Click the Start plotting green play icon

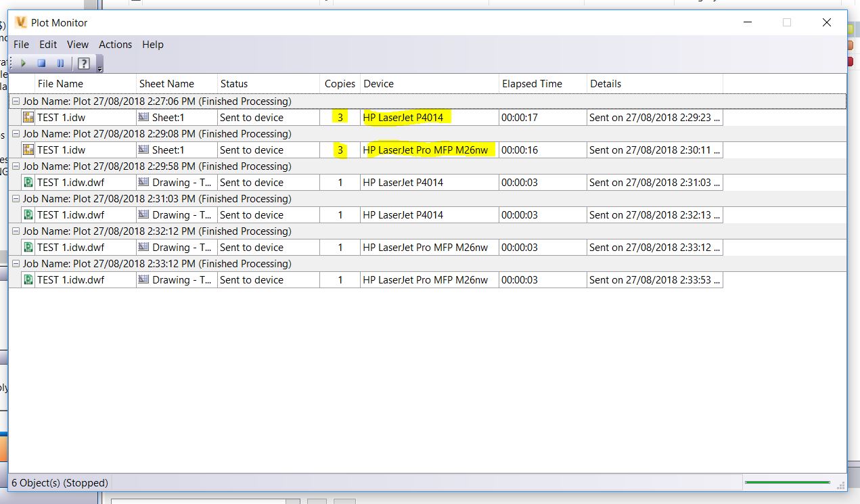coord(22,63)
